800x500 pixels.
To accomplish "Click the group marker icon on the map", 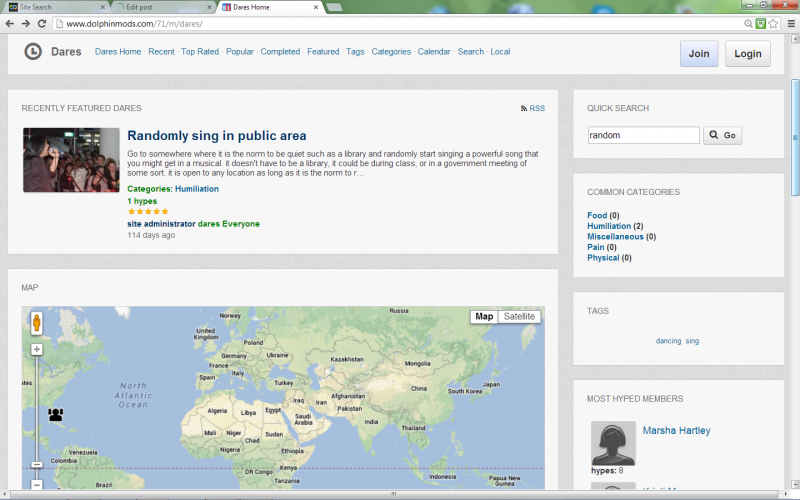I will click(56, 414).
